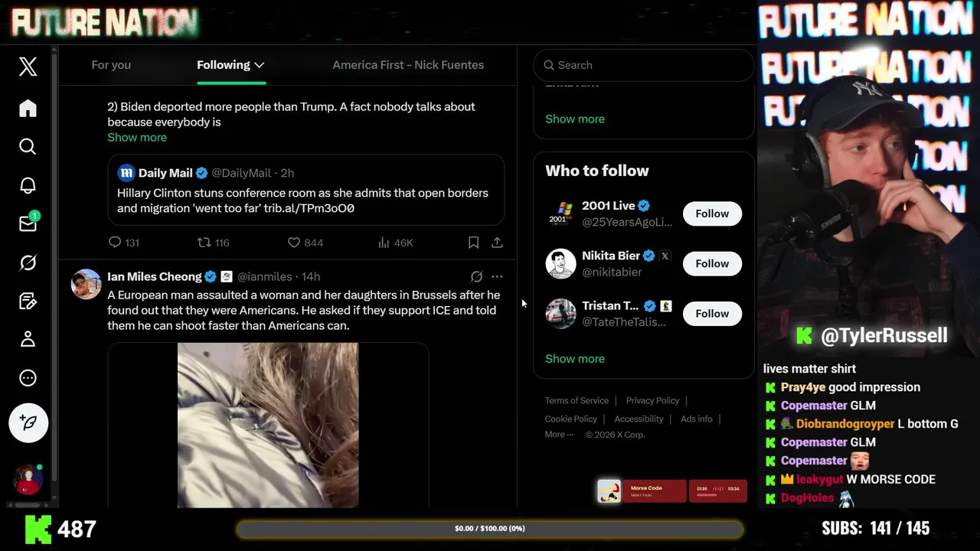Click Ian Miles Cheong verified badge

pyautogui.click(x=211, y=276)
